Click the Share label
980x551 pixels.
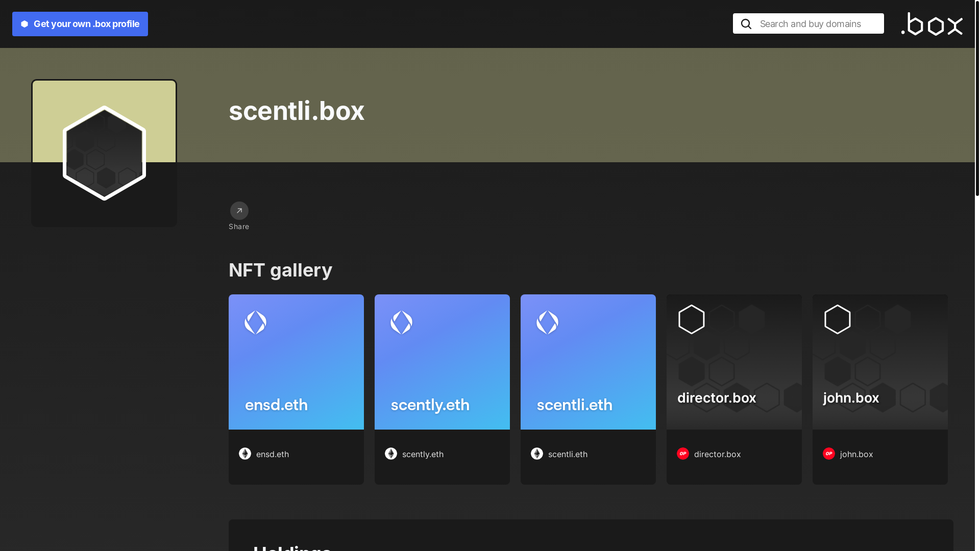[239, 227]
